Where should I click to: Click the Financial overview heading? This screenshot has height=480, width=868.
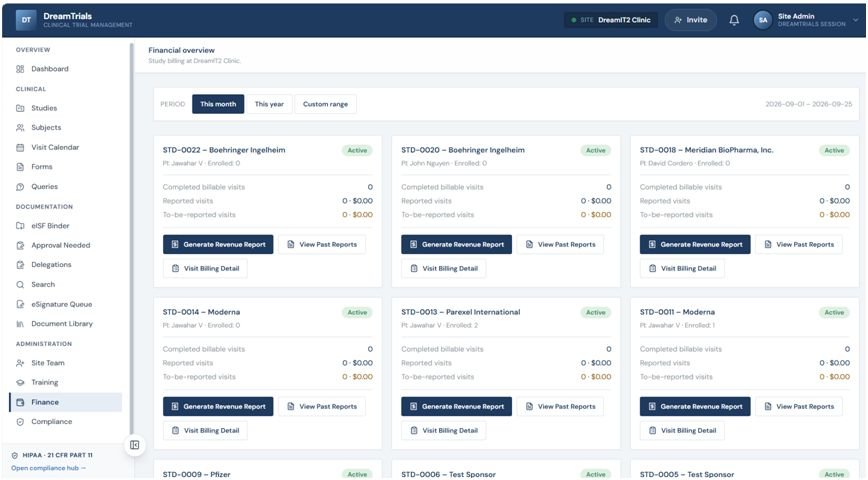pyautogui.click(x=182, y=50)
